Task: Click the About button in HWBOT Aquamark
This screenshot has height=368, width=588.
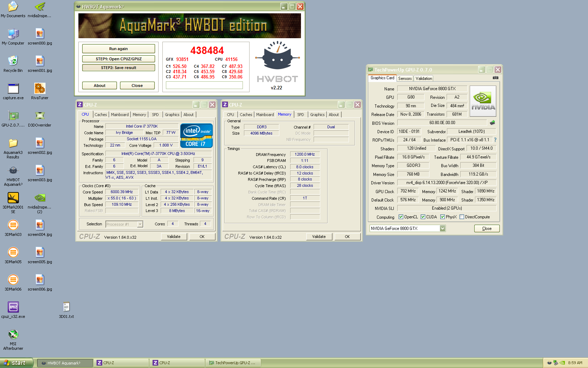Action: point(99,86)
